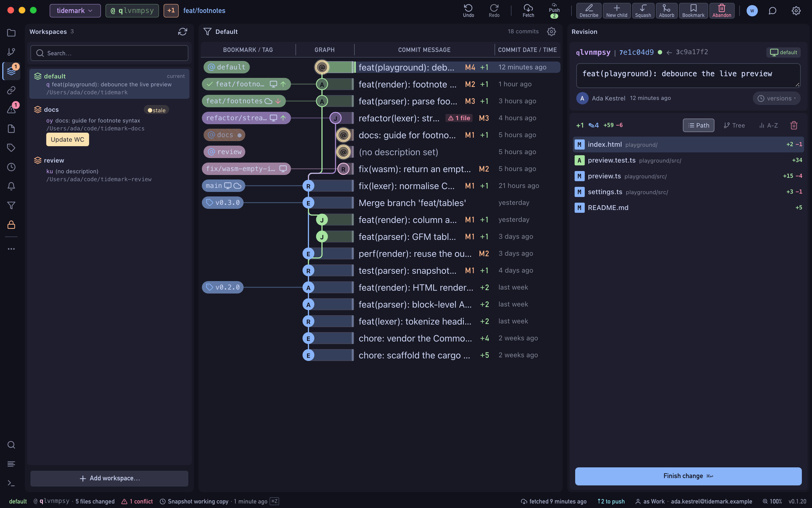Open the user avatar W

click(752, 11)
